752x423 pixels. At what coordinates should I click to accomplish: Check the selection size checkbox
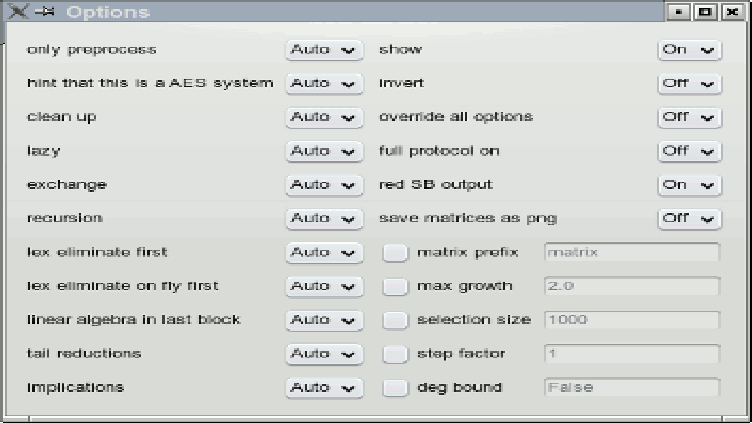click(395, 320)
